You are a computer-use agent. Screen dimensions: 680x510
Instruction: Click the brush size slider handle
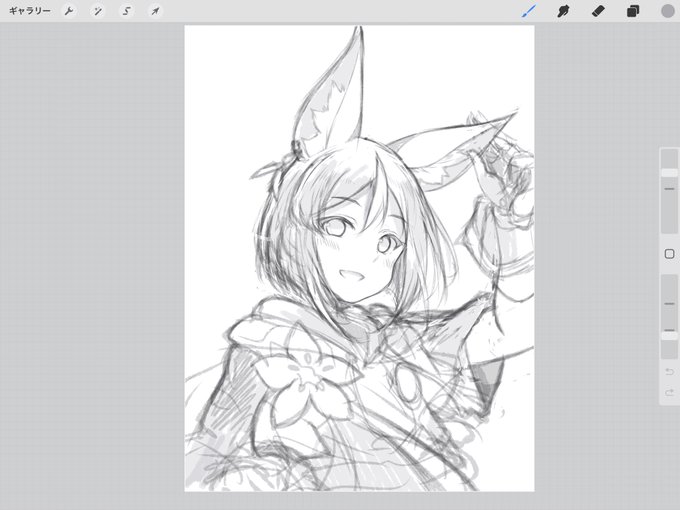pyautogui.click(x=669, y=173)
